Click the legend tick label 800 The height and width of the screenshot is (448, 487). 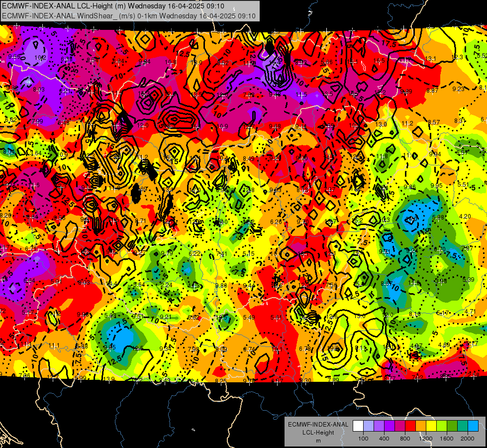[405, 439]
